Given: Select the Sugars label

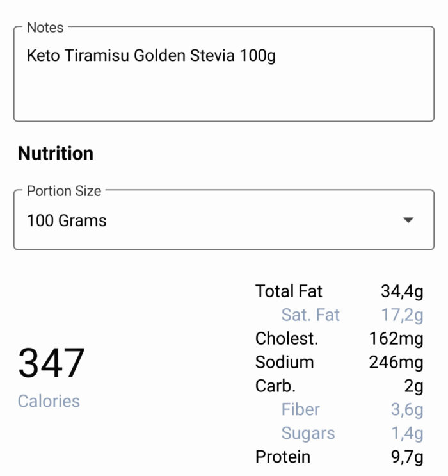Looking at the screenshot, I should pos(308,433).
